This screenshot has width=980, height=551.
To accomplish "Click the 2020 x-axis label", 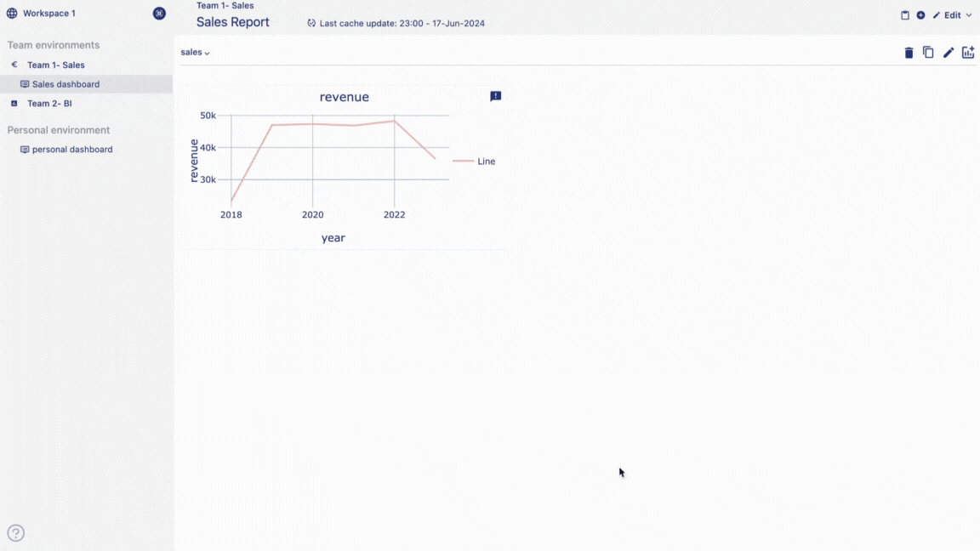I will [312, 214].
